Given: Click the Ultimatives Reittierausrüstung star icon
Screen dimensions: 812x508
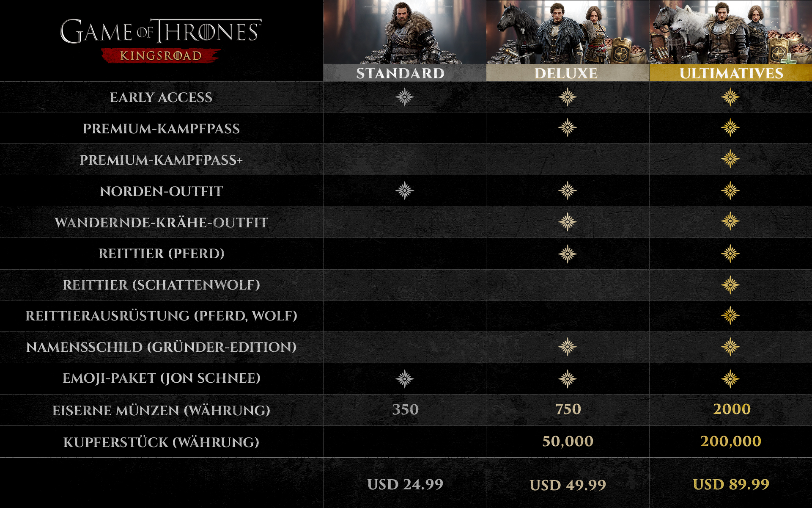Looking at the screenshot, I should (730, 315).
